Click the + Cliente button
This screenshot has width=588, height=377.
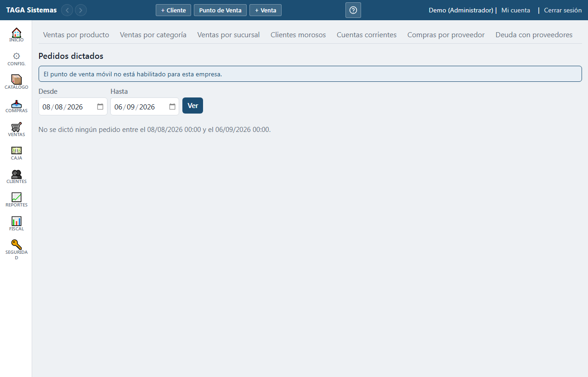click(x=173, y=10)
